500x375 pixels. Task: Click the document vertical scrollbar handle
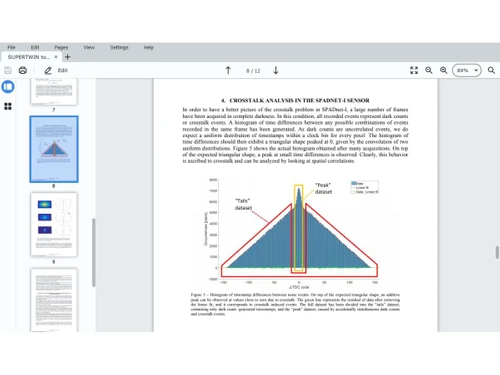pos(497,252)
